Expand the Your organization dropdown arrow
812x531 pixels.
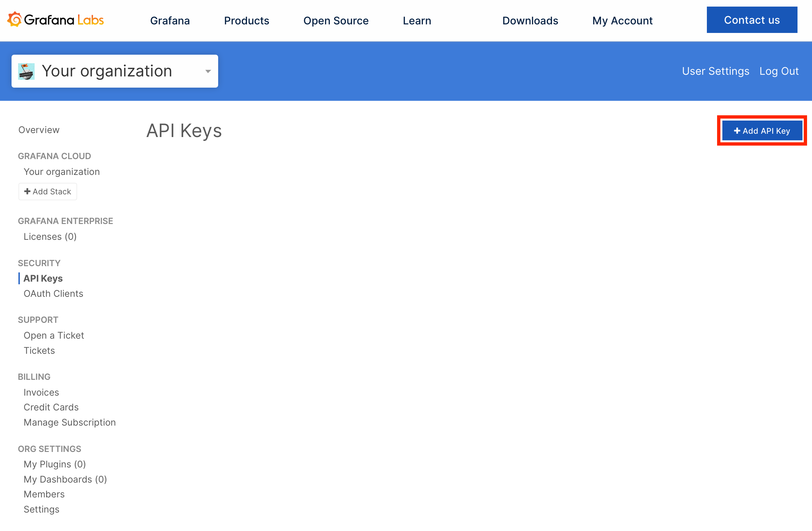pyautogui.click(x=208, y=71)
